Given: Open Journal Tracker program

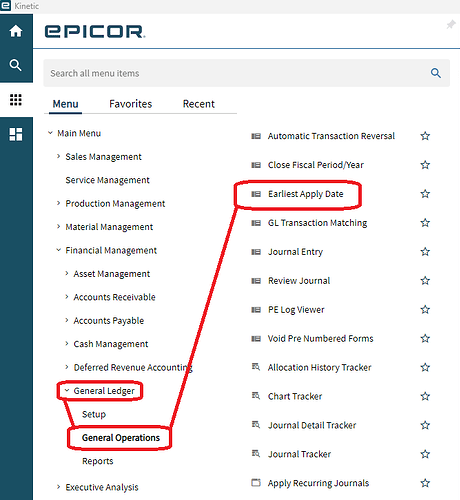Looking at the screenshot, I should (299, 454).
